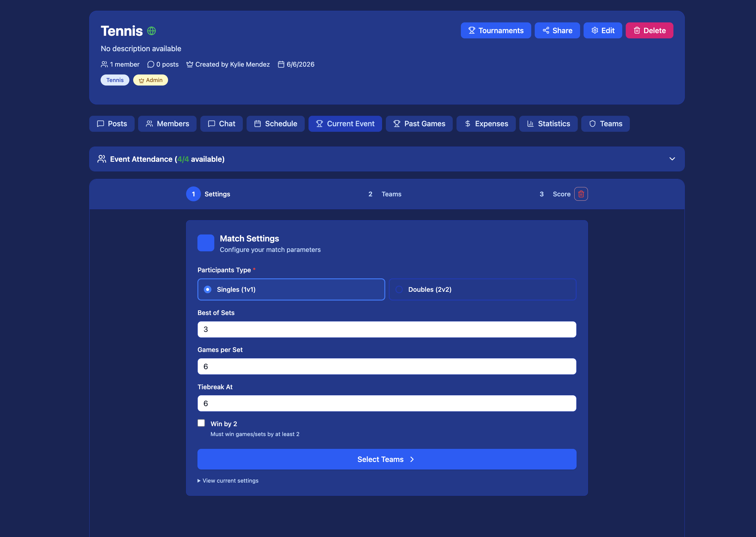Click the trophy icon on Past Games
756x537 pixels.
[x=397, y=124]
